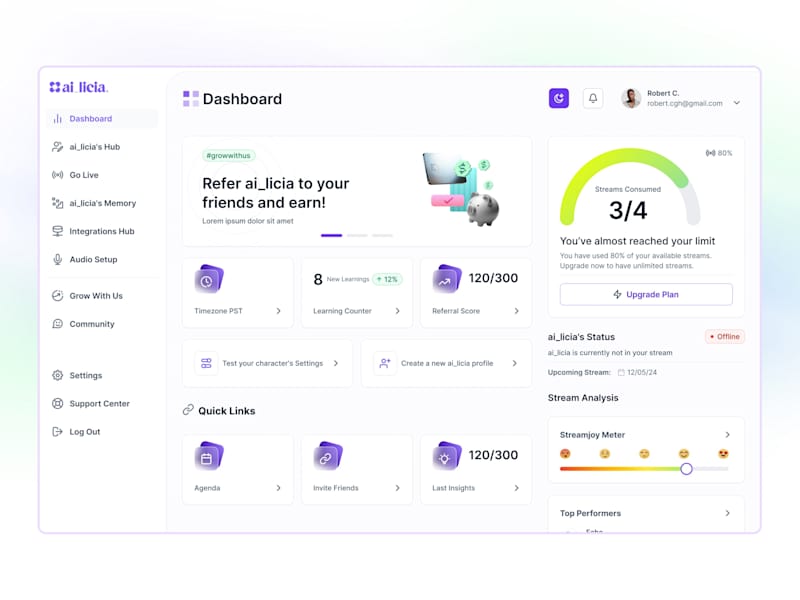The width and height of the screenshot is (800, 600).
Task: Select the angry red emoji
Action: 565,454
